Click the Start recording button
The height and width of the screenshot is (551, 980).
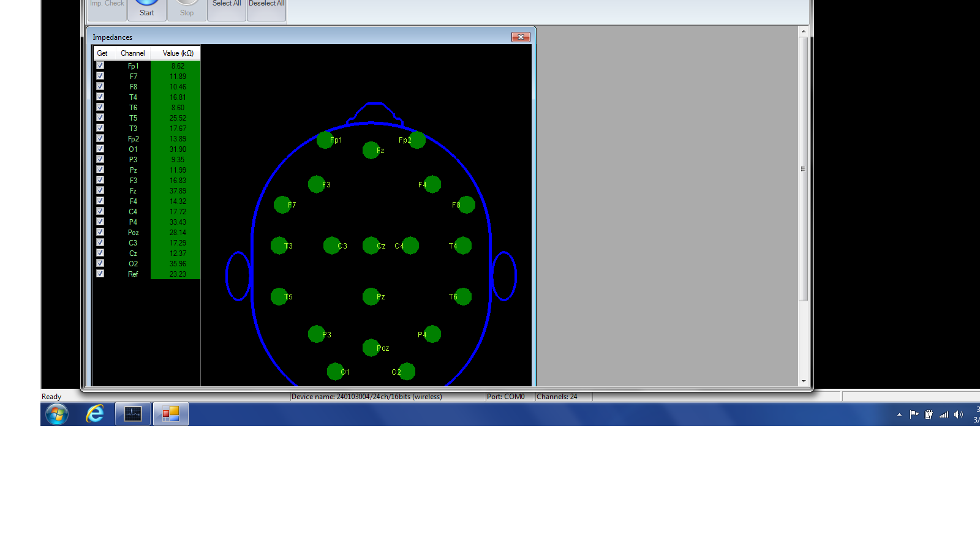click(146, 9)
